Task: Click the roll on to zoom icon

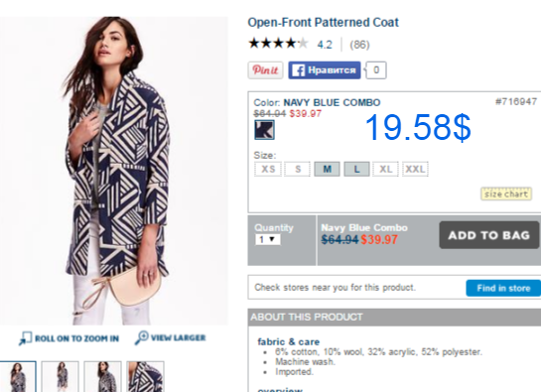Action: tap(25, 338)
